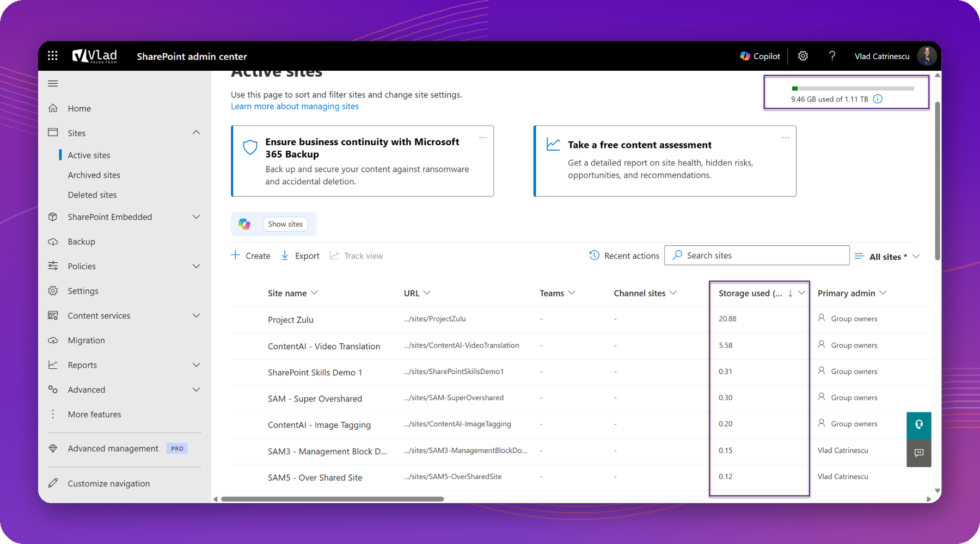Click in the Search sites field

pos(757,255)
